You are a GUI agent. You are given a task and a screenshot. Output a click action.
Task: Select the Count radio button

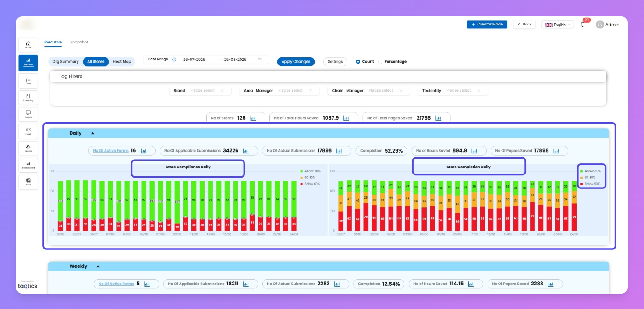[358, 62]
